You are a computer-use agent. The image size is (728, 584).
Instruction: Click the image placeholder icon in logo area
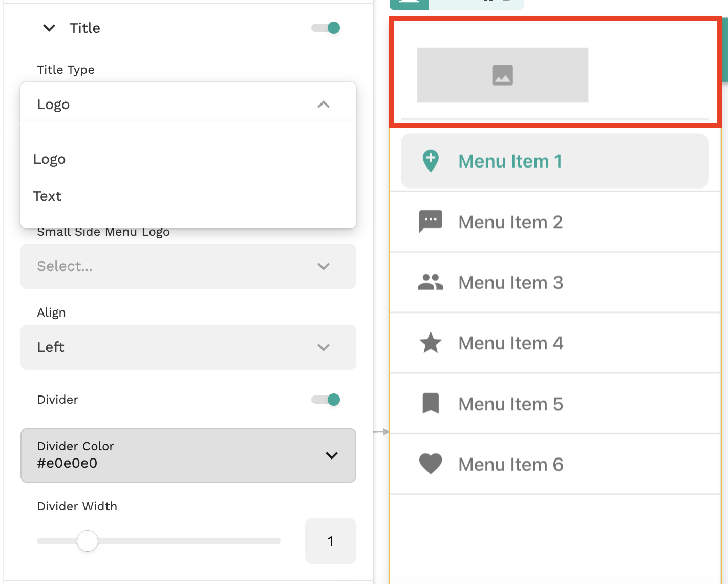point(502,75)
